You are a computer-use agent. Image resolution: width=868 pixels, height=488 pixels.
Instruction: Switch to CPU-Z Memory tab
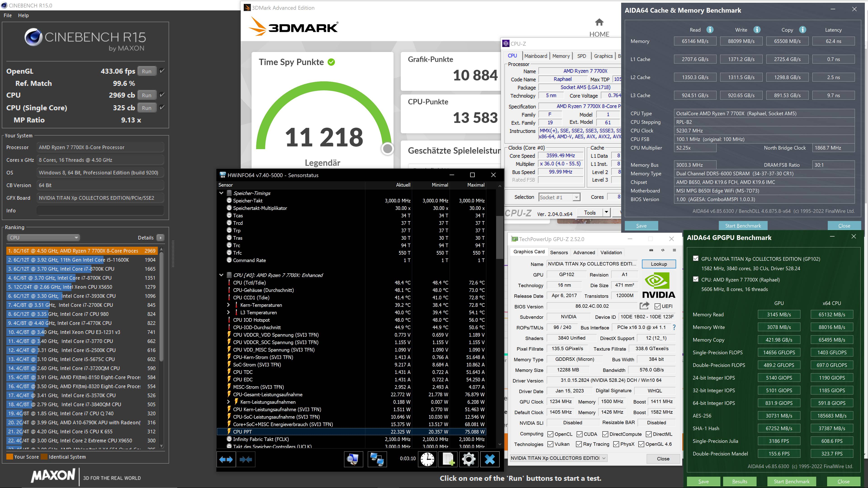click(x=561, y=56)
